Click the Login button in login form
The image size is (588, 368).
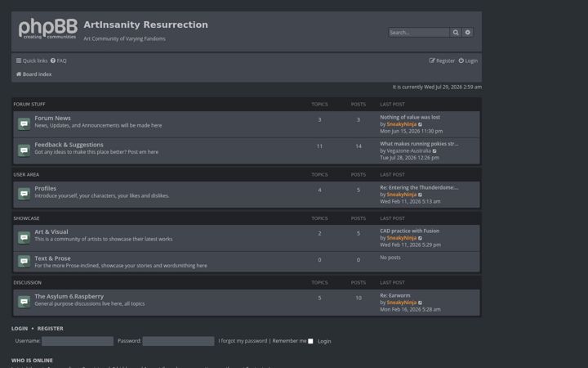(x=324, y=341)
